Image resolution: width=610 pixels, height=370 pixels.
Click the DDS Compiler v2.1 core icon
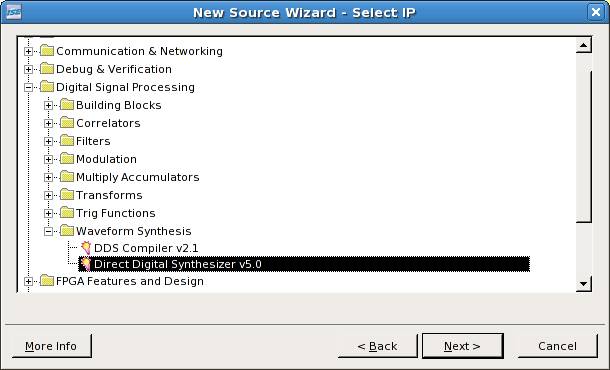(x=86, y=248)
